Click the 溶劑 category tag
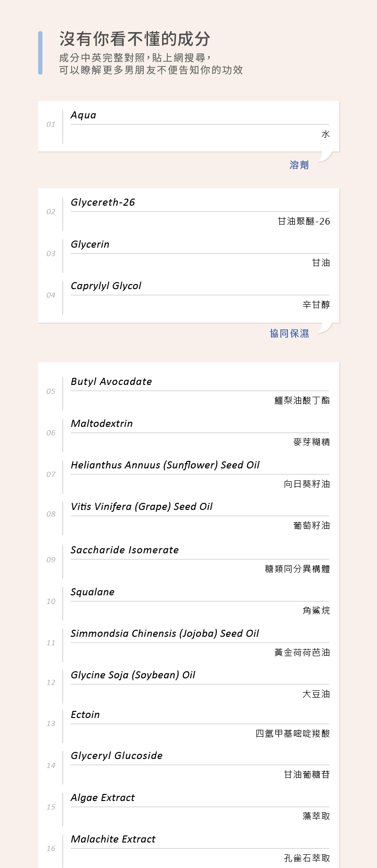Viewport: 377px width, 868px height. [299, 165]
